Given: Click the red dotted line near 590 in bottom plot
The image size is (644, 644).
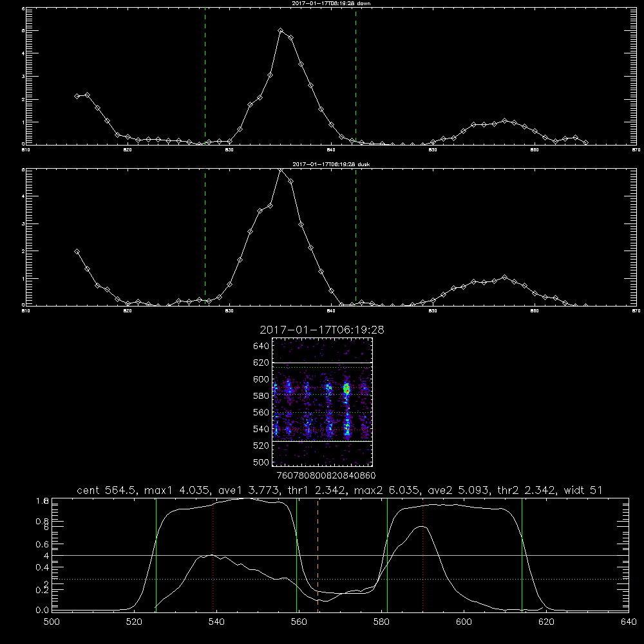Looking at the screenshot, I should click(x=422, y=555).
